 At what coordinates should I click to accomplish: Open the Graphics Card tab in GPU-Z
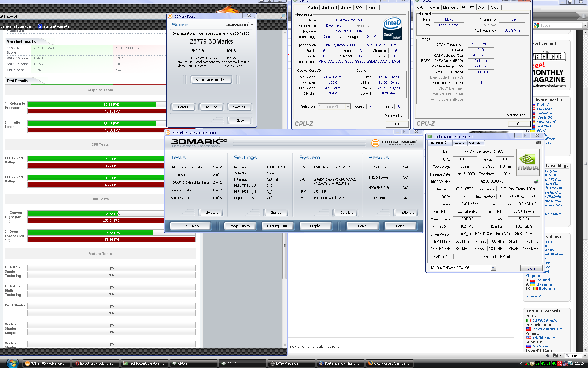coord(440,143)
